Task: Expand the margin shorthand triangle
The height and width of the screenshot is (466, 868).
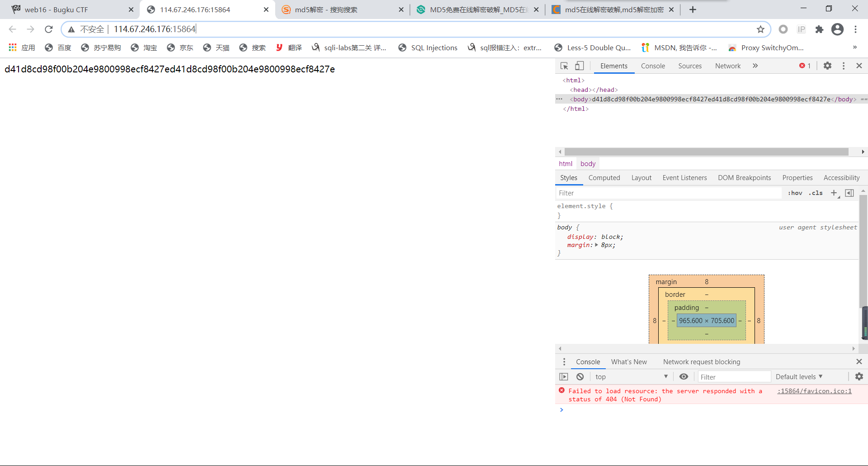Action: (597, 245)
